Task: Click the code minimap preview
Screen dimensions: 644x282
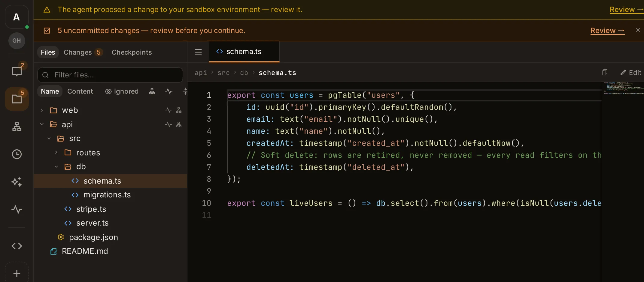Action: pos(624,88)
